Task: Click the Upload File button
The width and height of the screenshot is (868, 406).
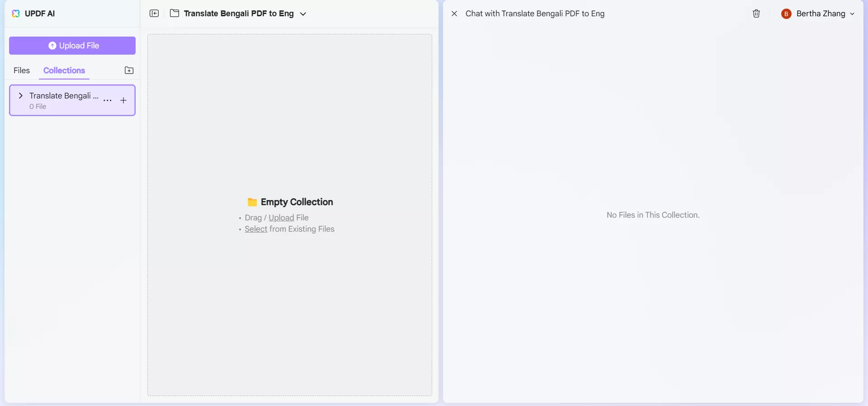Action: 72,46
